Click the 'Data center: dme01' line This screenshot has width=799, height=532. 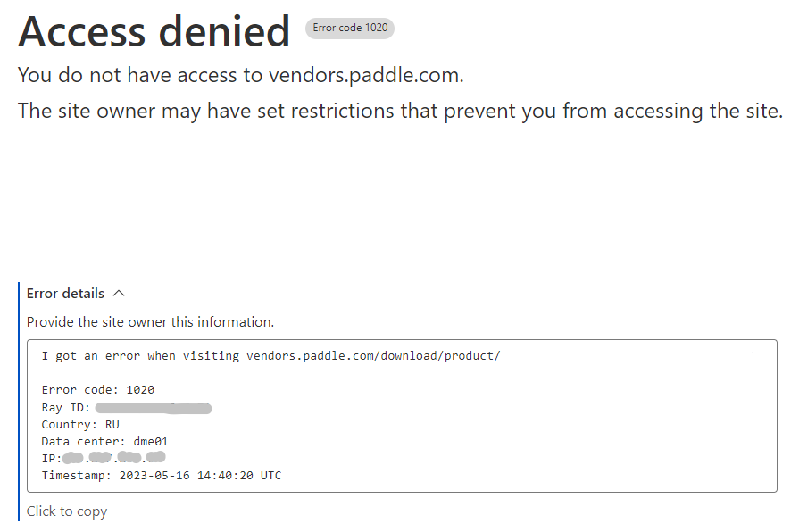click(105, 441)
